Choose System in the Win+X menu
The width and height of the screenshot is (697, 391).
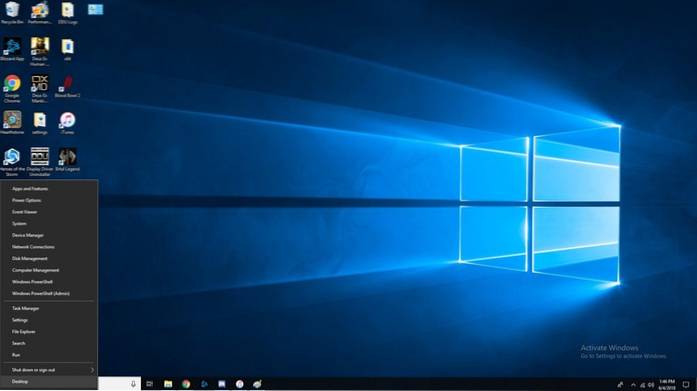pyautogui.click(x=49, y=223)
